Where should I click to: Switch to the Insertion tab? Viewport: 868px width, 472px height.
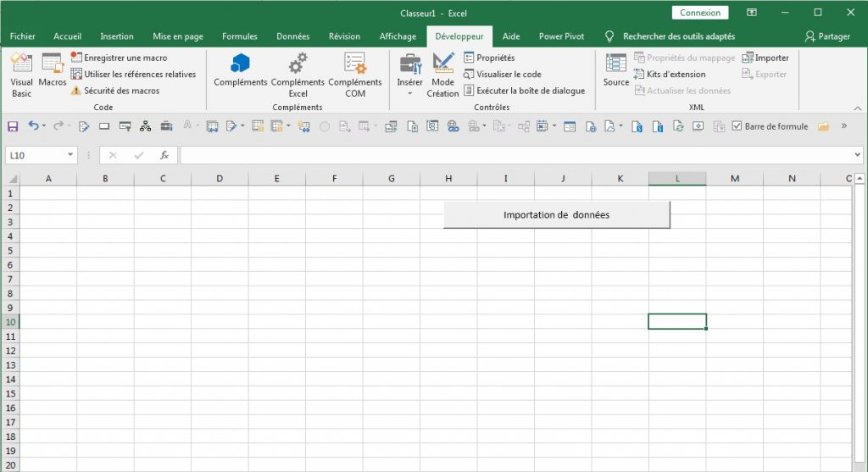[117, 36]
